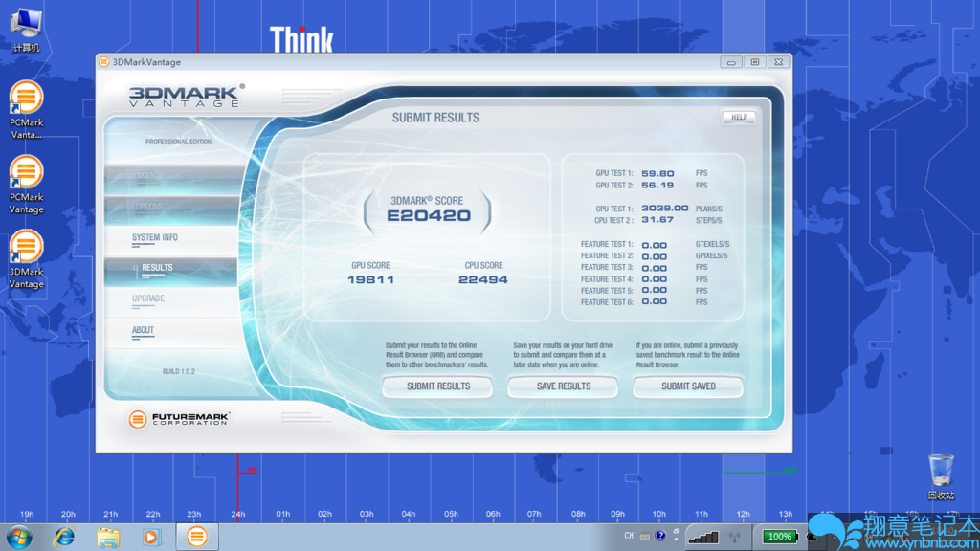Open the 3DMark Vantage desktop shortcut

(x=26, y=259)
